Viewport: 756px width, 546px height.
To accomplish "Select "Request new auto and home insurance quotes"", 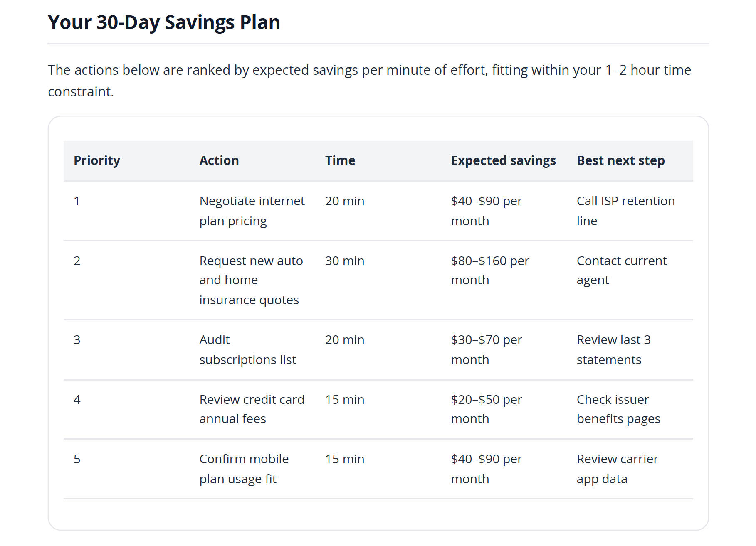I will pos(251,280).
